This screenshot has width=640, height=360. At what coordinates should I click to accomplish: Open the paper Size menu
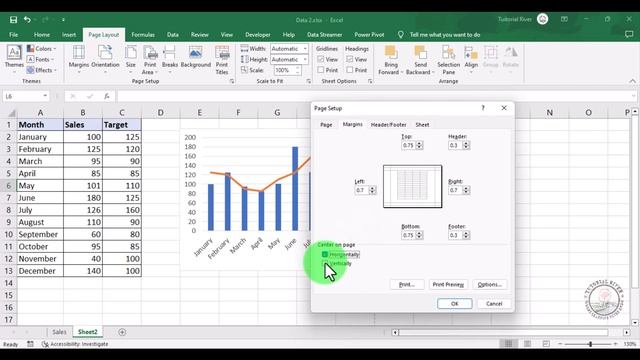[131, 60]
